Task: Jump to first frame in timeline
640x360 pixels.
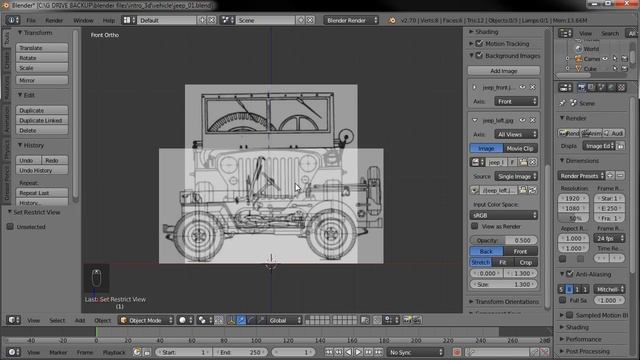Action: click(x=329, y=352)
